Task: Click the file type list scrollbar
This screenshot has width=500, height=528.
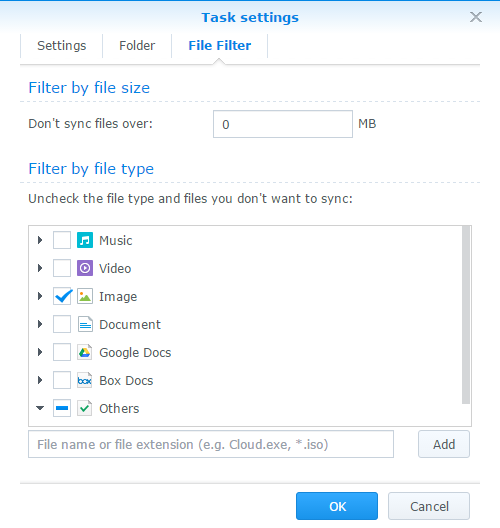Action: coord(466,315)
